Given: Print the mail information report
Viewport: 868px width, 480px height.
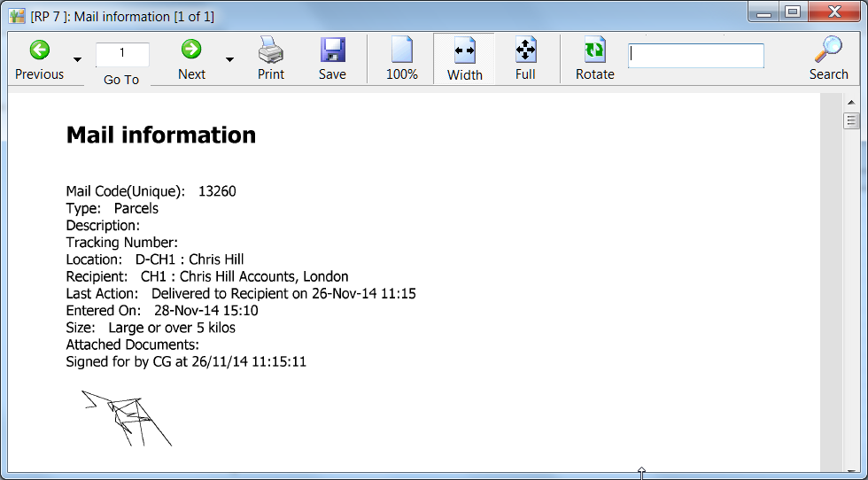Looking at the screenshot, I should (271, 50).
